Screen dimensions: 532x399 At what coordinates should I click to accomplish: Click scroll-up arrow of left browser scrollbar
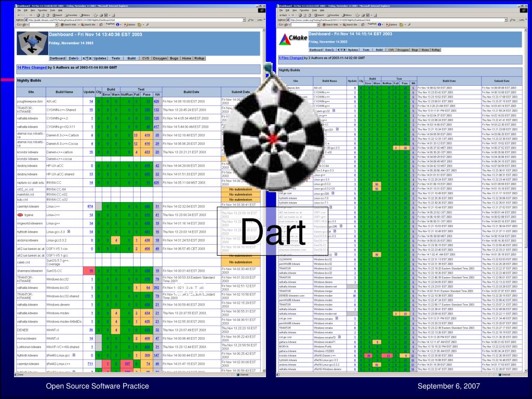pyautogui.click(x=264, y=30)
